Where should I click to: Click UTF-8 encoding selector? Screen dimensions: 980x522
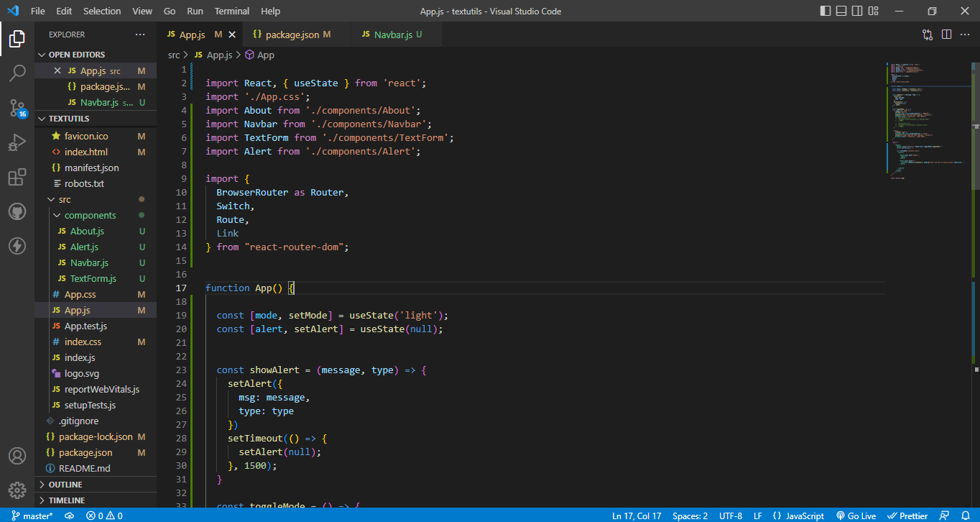pos(731,516)
